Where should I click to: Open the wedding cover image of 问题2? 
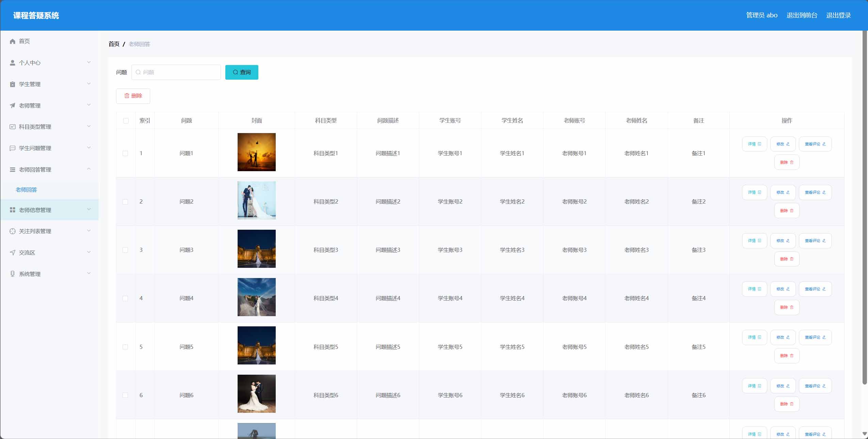click(257, 200)
